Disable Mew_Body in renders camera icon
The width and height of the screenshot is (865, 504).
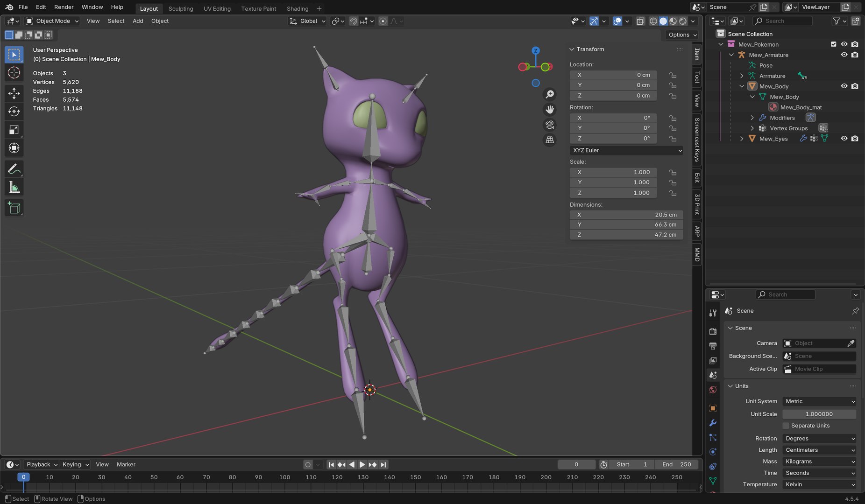[x=855, y=86]
